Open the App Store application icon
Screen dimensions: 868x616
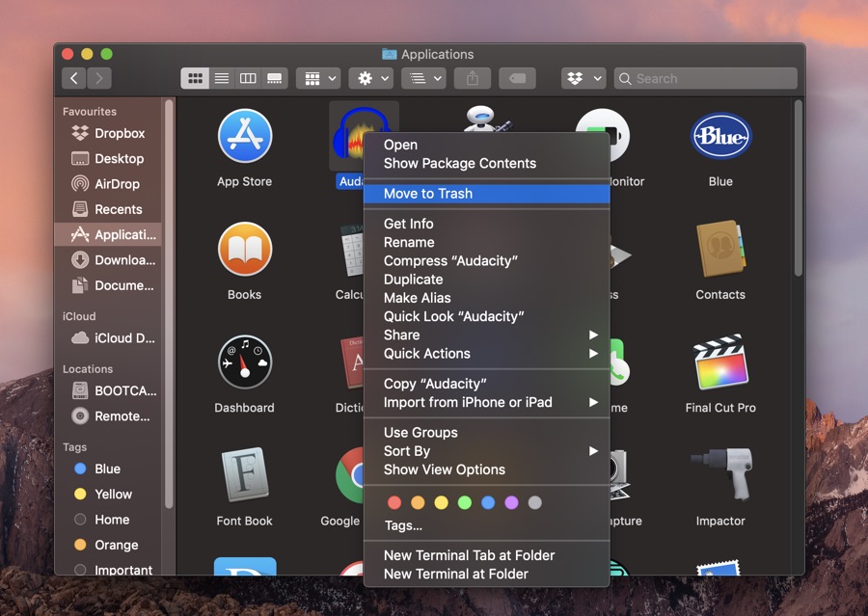(245, 136)
